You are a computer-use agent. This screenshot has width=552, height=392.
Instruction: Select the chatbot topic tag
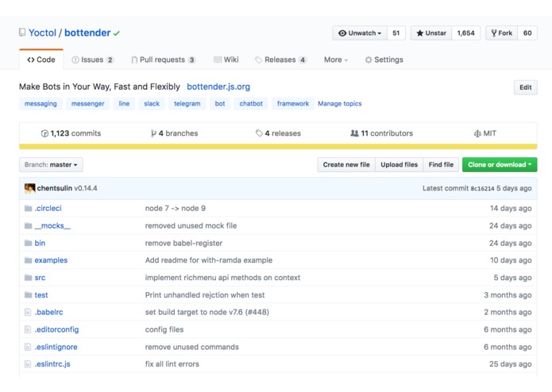(251, 104)
